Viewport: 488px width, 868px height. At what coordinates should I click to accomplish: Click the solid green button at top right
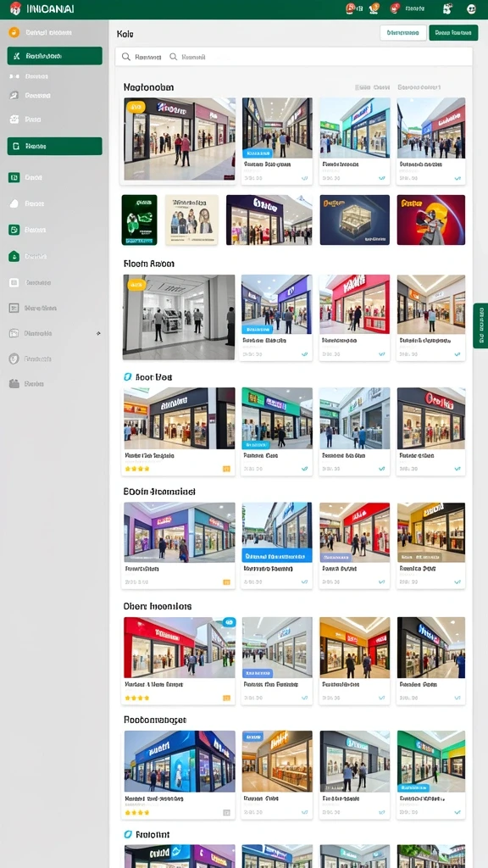(453, 33)
